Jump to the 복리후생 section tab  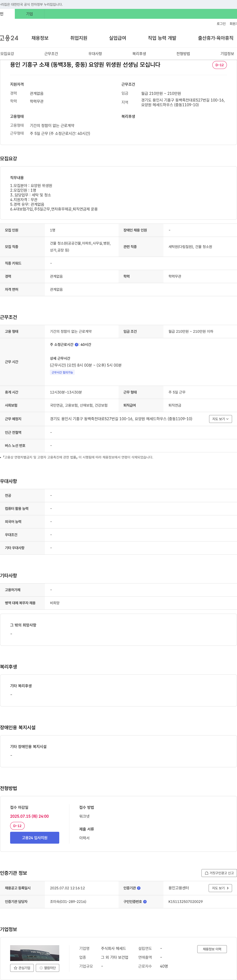[x=139, y=54]
